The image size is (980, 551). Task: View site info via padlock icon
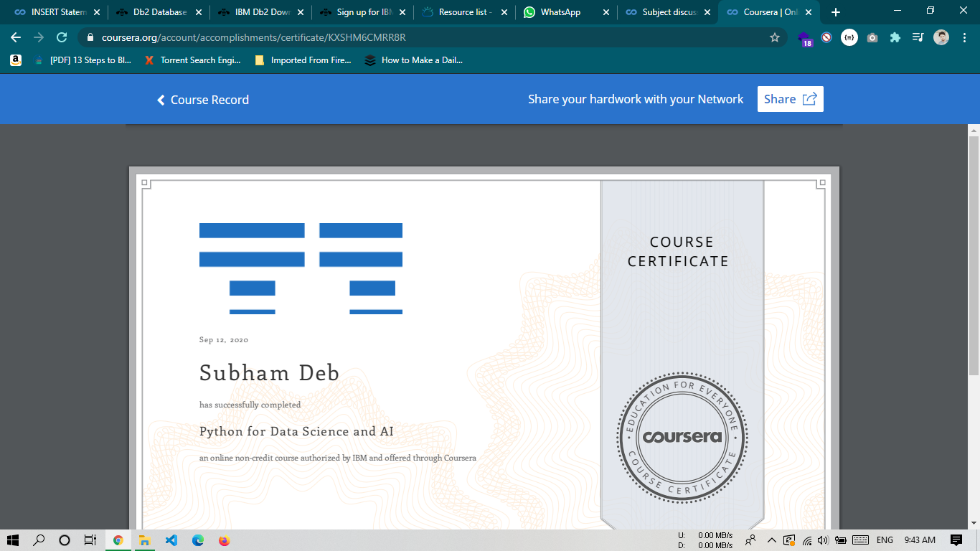pyautogui.click(x=90, y=37)
